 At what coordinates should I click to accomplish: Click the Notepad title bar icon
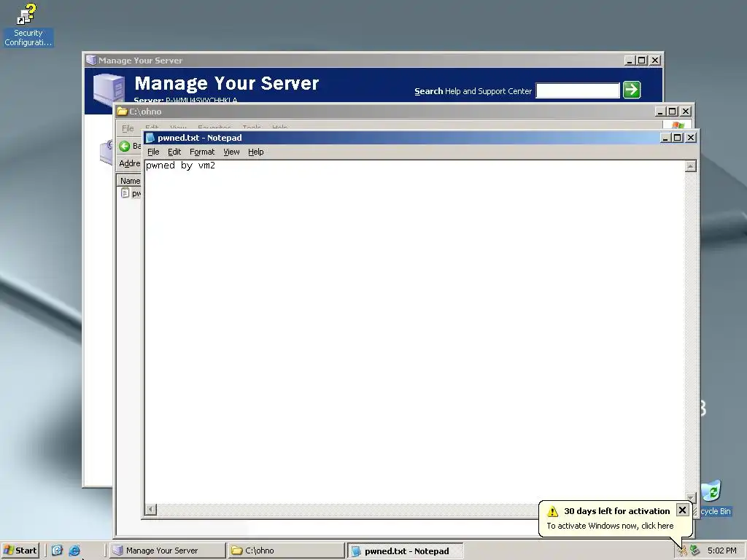[x=150, y=138]
